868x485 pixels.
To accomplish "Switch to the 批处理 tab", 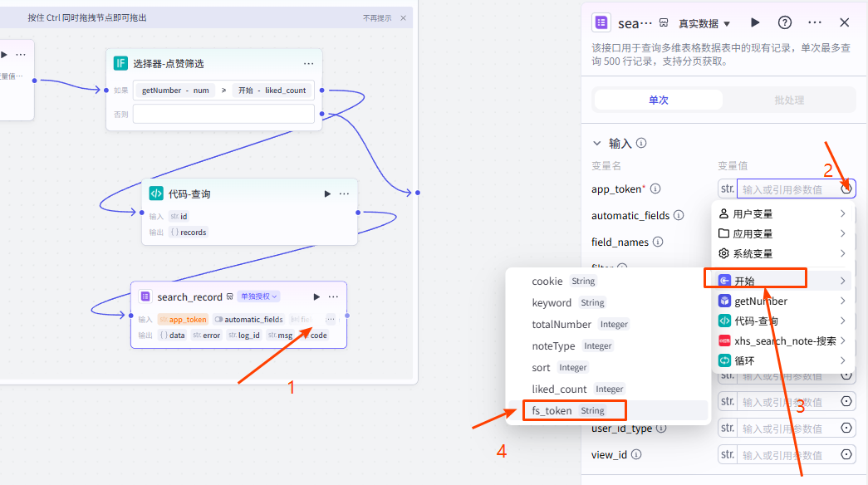I will tap(788, 100).
